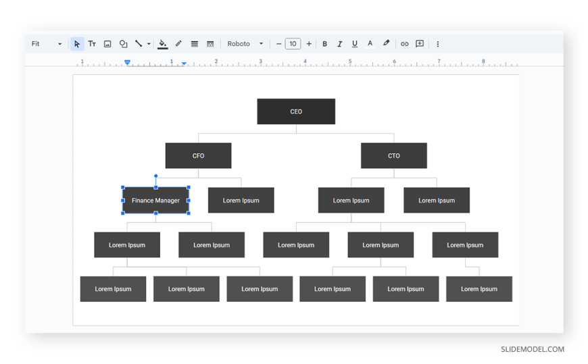588x364 pixels.
Task: Toggle underline formatting
Action: (354, 44)
